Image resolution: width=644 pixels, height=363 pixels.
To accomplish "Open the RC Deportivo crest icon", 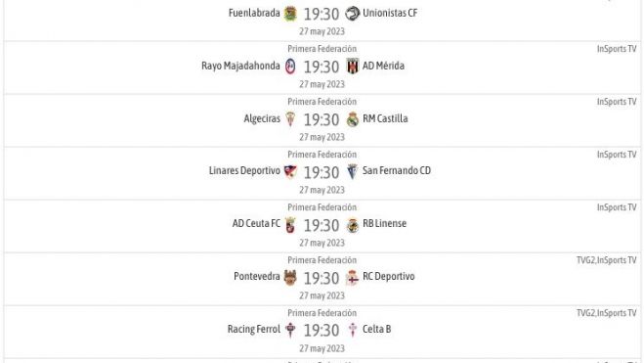I will click(353, 278).
